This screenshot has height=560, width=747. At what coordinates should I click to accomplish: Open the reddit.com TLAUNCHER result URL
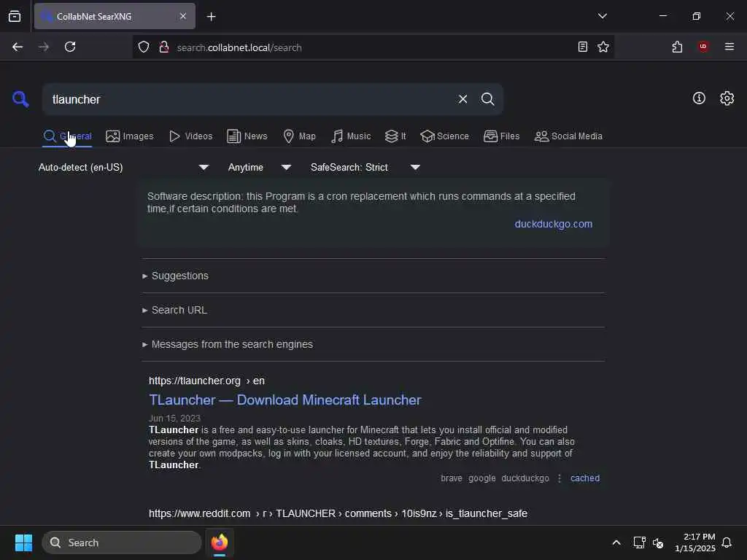(x=338, y=513)
